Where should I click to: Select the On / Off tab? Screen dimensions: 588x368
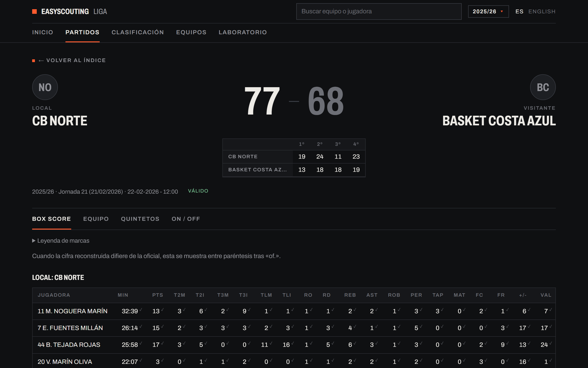pos(186,219)
